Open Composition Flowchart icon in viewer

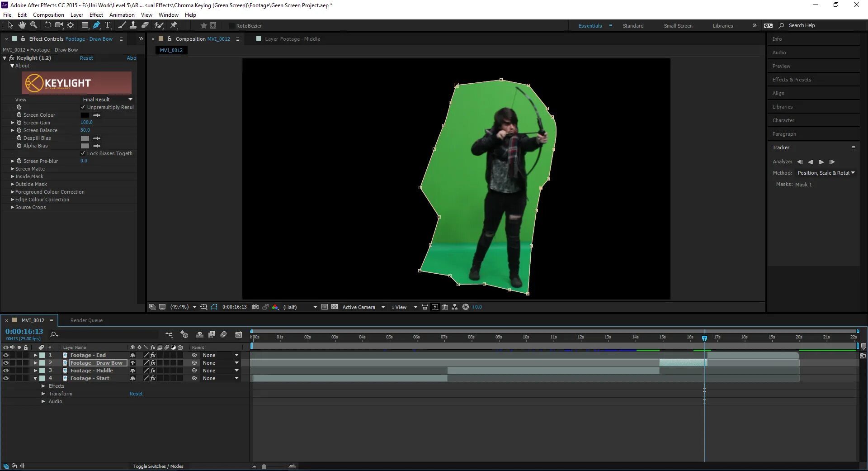click(x=455, y=307)
